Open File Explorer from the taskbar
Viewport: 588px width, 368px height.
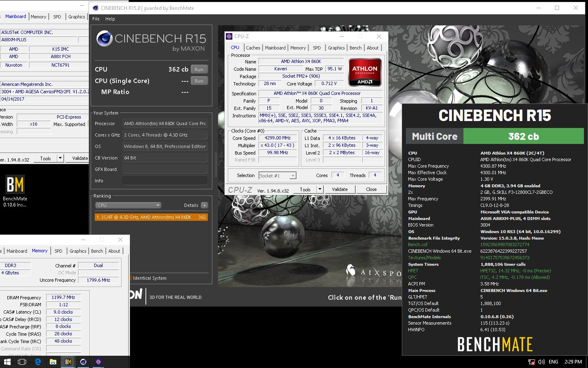click(x=53, y=362)
